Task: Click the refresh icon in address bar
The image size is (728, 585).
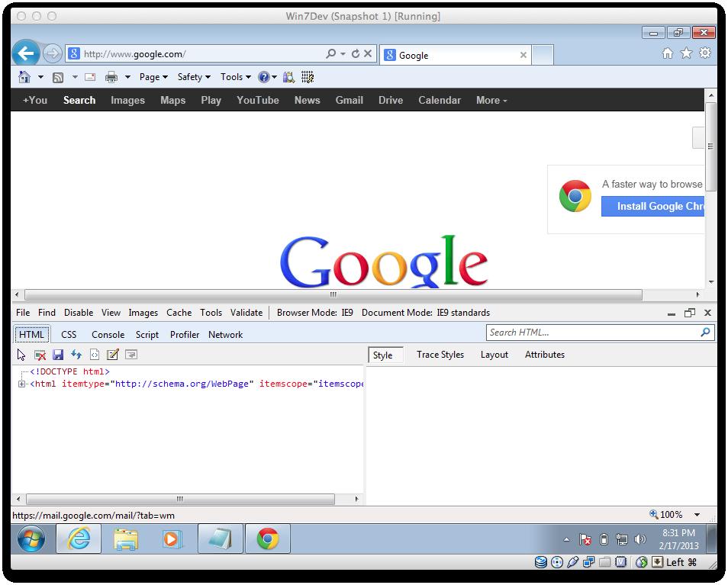Action: (x=356, y=54)
